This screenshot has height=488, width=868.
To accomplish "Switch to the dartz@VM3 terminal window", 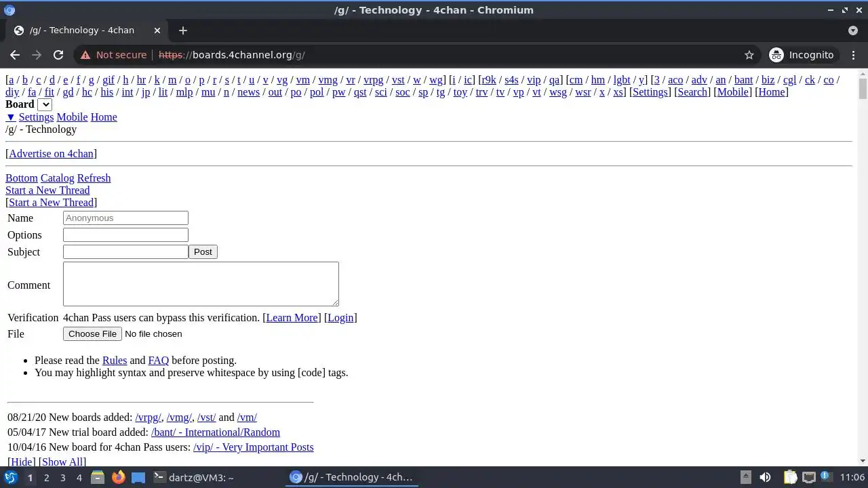I will click(x=194, y=477).
